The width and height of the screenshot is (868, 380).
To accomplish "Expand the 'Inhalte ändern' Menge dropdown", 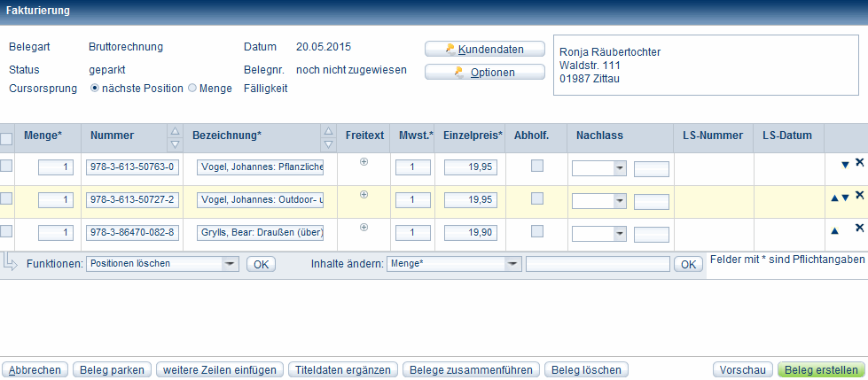I will (512, 264).
